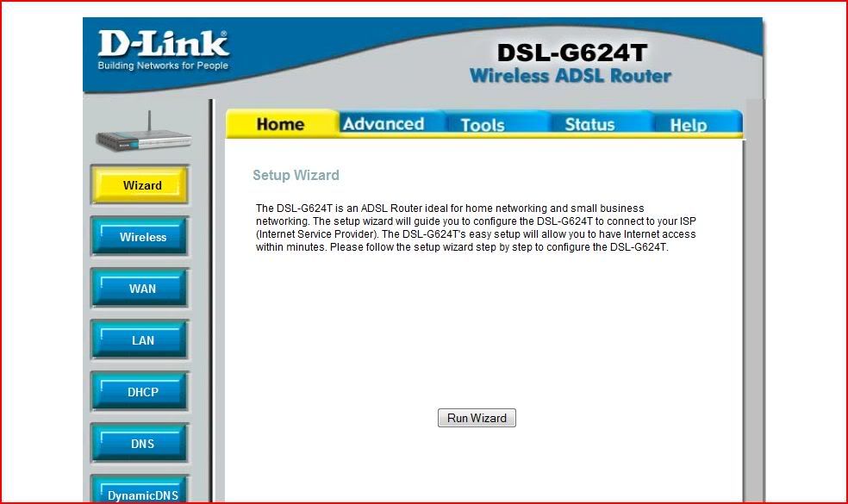Open DHCP settings
Screen dimensions: 848x504
pos(140,391)
